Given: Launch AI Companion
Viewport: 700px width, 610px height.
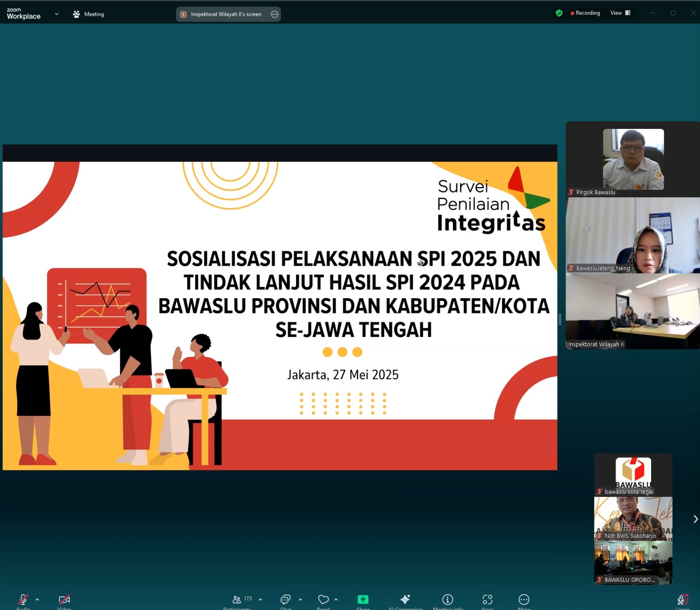Looking at the screenshot, I should click(405, 600).
